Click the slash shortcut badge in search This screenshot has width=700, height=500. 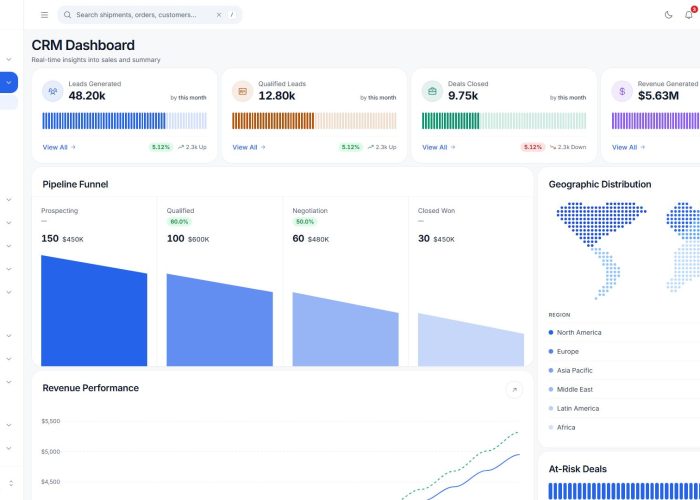tap(232, 15)
